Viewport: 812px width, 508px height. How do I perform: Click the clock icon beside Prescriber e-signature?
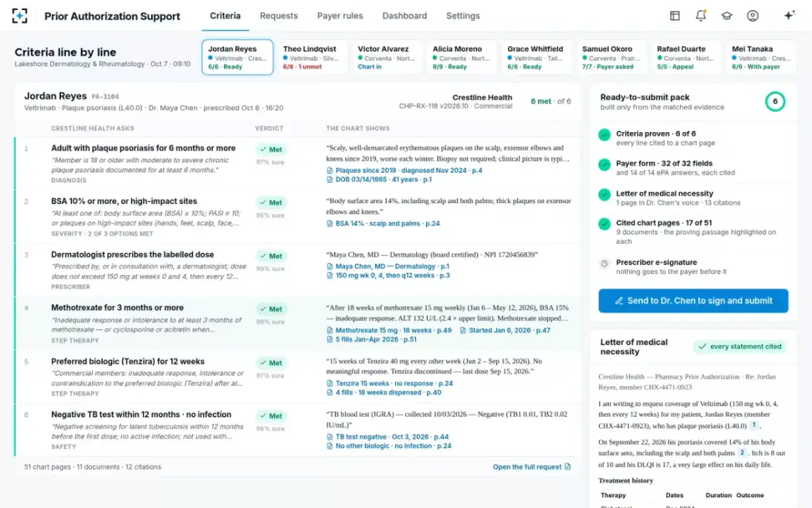click(604, 263)
